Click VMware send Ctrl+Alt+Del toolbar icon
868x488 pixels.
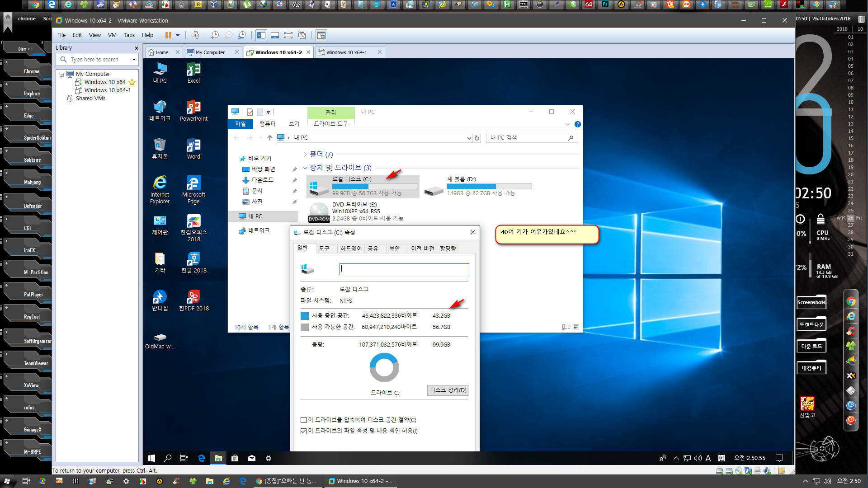coord(195,35)
